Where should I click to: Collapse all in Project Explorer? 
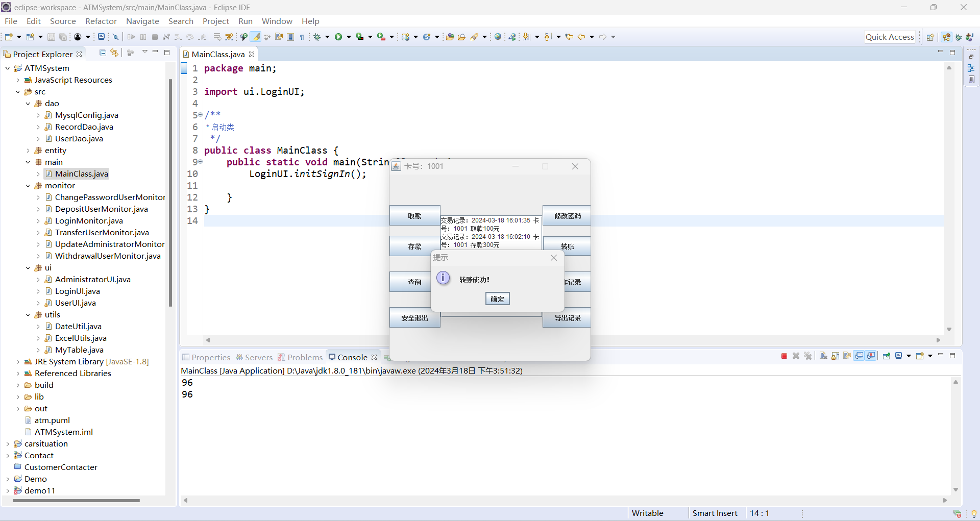pos(103,53)
